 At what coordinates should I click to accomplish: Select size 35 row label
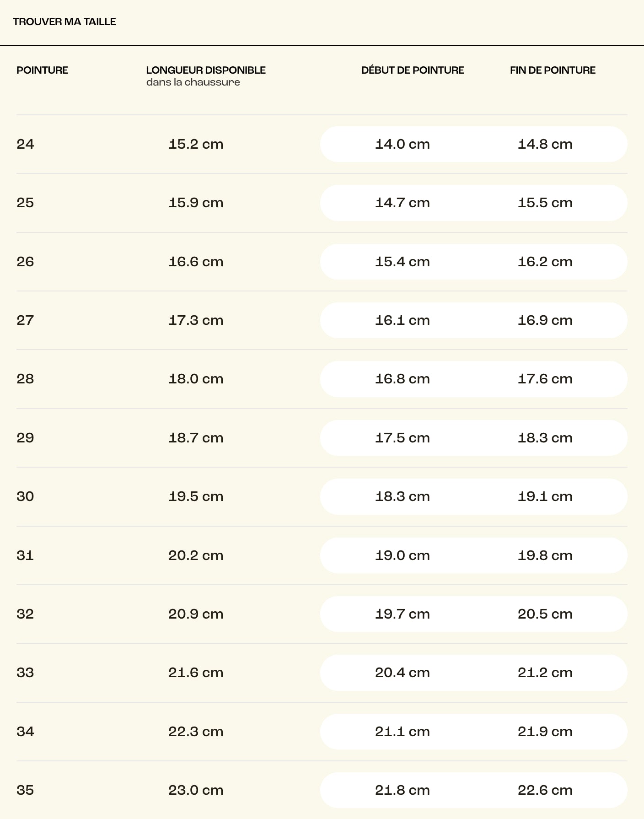tap(25, 790)
